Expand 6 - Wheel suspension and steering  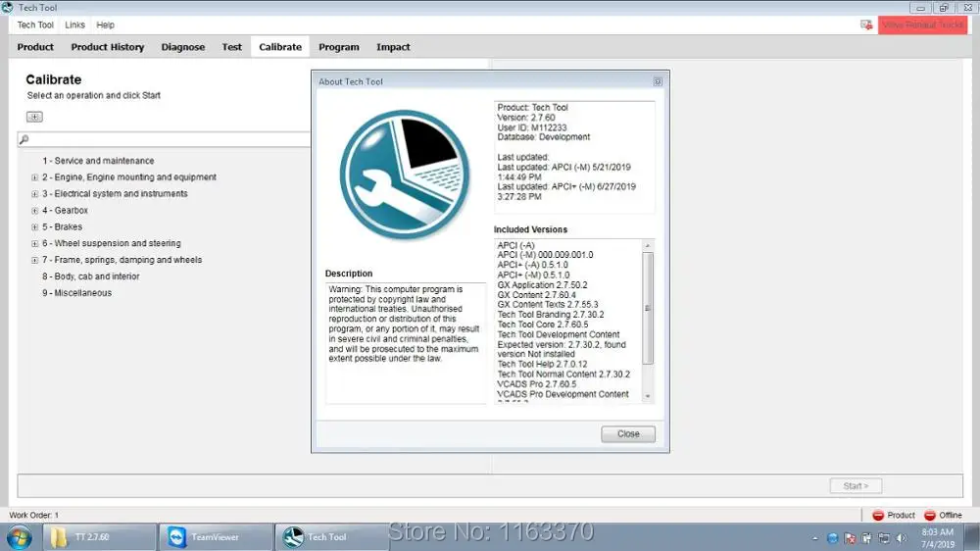(35, 243)
